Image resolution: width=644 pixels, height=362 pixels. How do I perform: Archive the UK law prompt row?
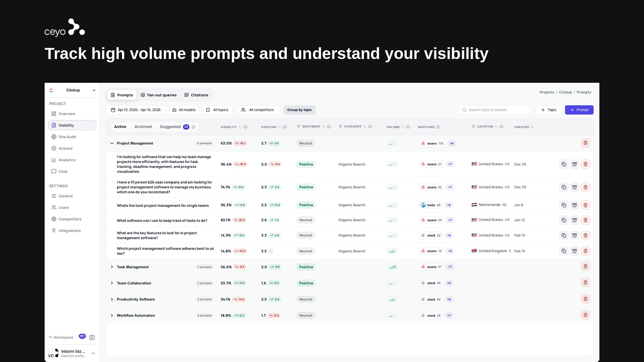pos(575,251)
